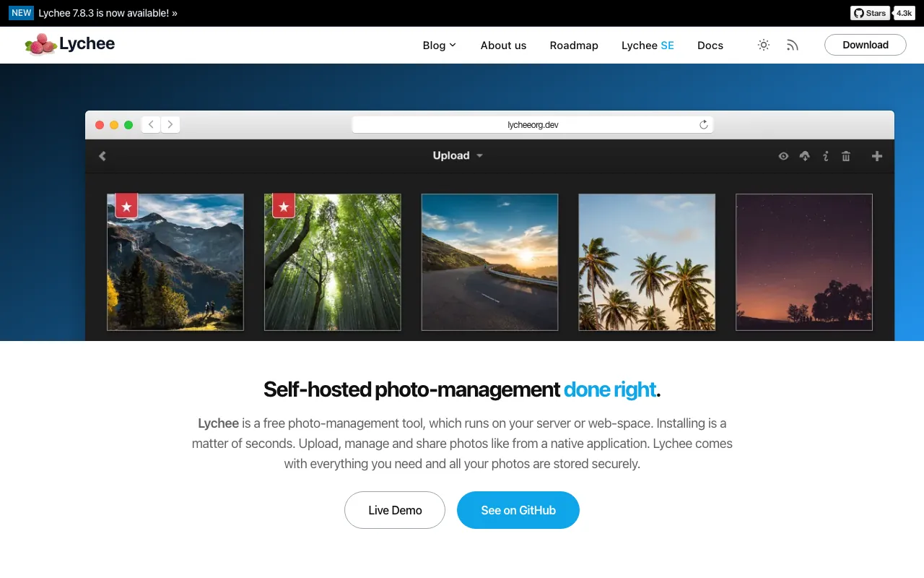Screen dimensions: 924x578
Task: Click the See on GitHub button
Action: tap(518, 510)
